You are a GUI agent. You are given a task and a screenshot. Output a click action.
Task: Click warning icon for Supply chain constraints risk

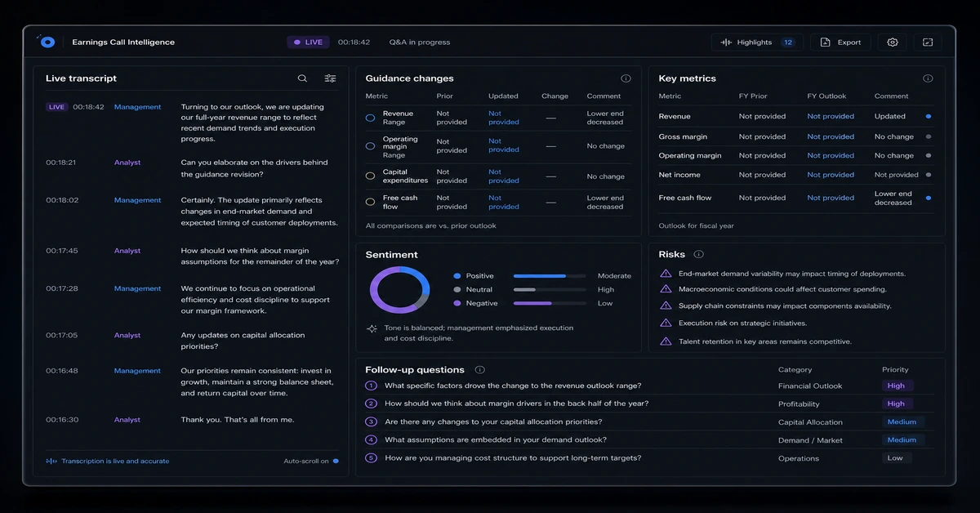tap(666, 306)
